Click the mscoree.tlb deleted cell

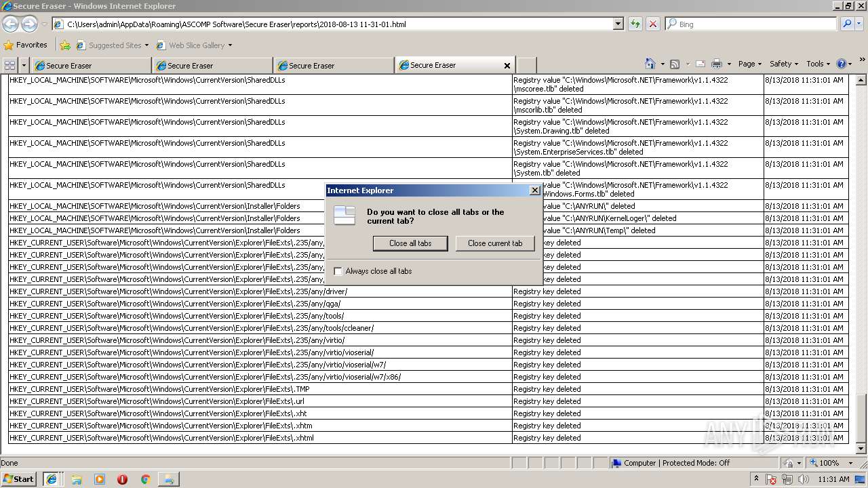click(637, 84)
